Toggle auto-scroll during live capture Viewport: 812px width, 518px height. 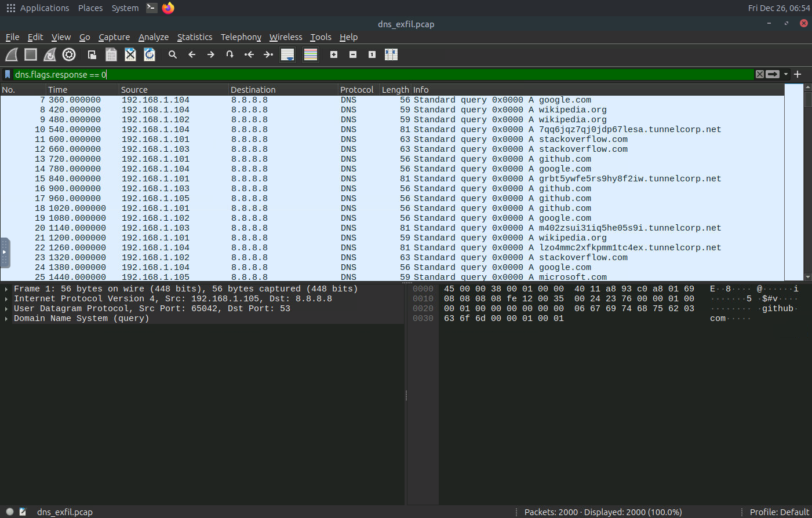point(287,54)
